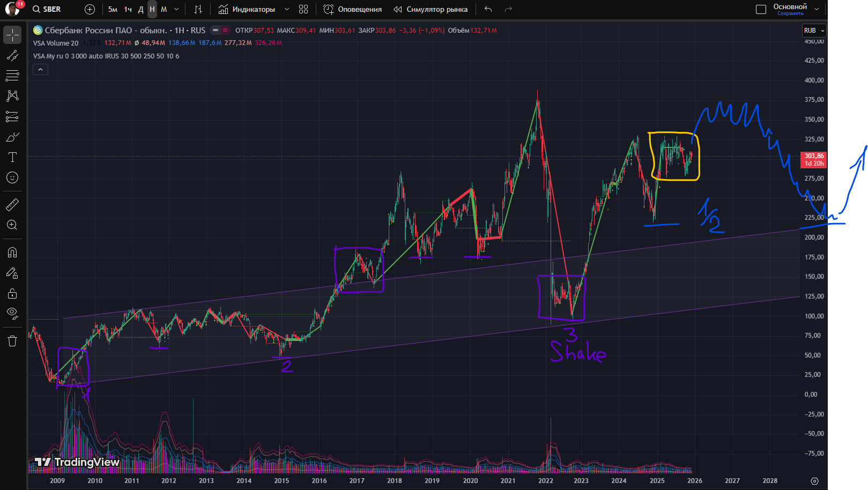The width and height of the screenshot is (868, 490).
Task: Click the Сбербанк России ПАО symbol title
Action: coord(106,30)
